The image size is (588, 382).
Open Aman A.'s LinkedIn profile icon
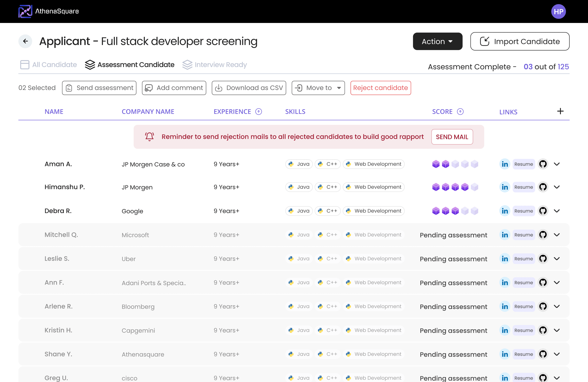pyautogui.click(x=505, y=164)
